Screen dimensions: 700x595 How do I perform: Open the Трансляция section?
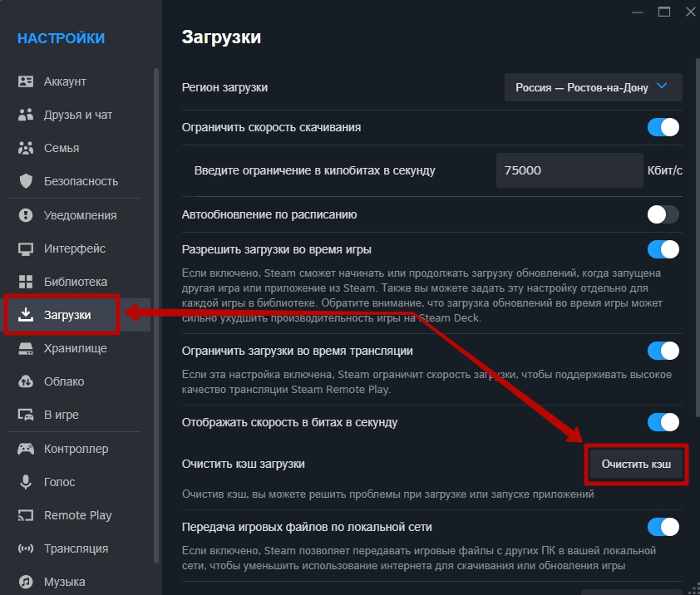click(x=76, y=548)
